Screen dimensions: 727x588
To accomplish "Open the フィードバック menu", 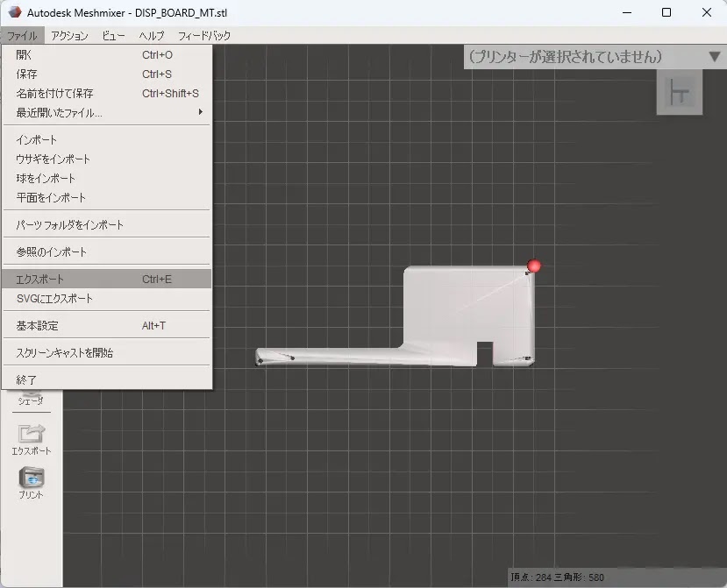I will click(x=204, y=36).
